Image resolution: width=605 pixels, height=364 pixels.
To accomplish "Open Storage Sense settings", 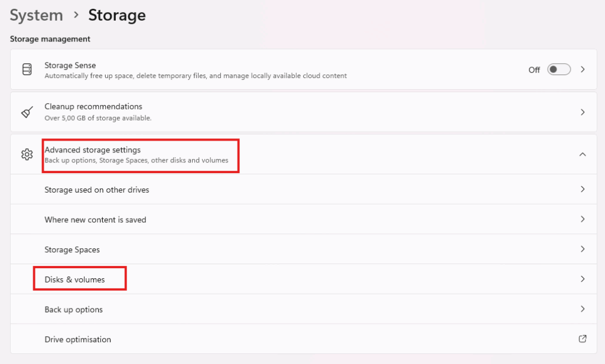I will 303,70.
